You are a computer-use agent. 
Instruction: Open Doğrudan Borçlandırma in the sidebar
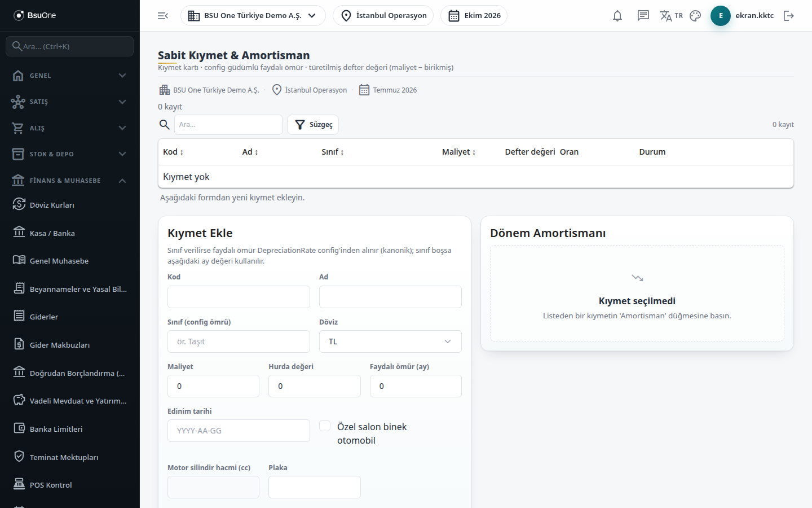point(70,373)
